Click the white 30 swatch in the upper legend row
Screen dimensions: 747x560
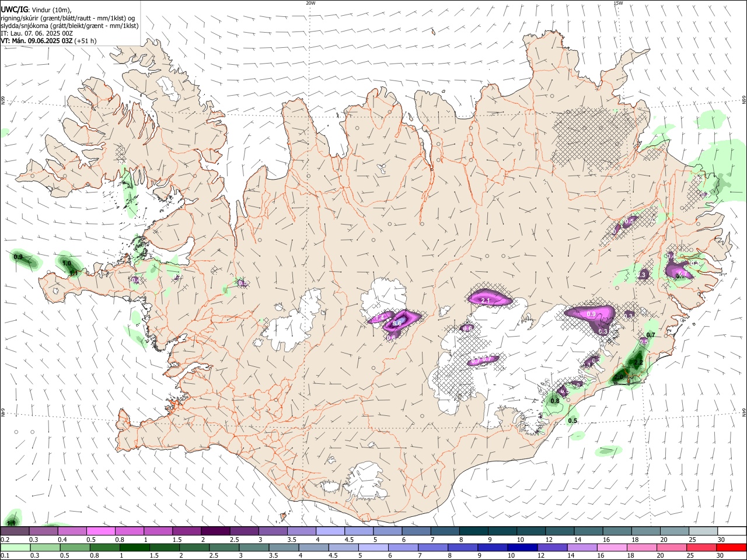click(x=732, y=531)
